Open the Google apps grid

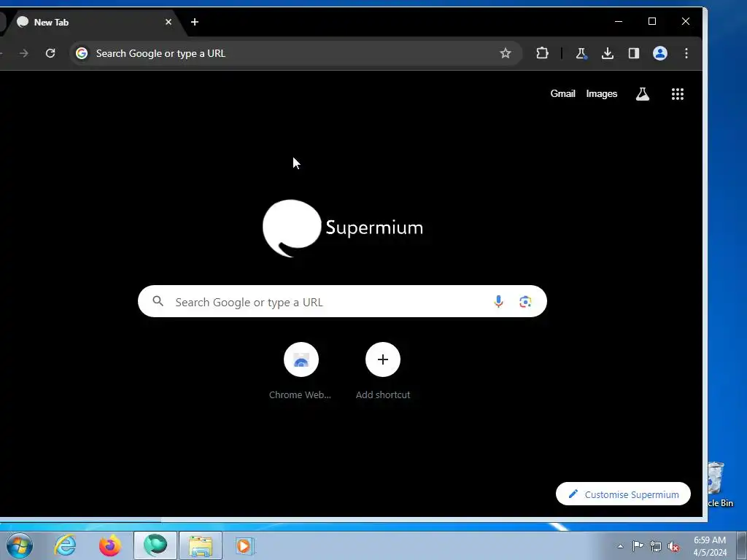click(678, 94)
